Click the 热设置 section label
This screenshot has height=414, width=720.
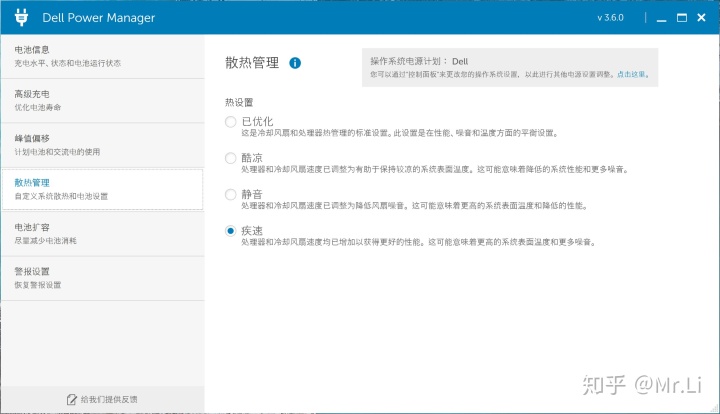tap(239, 102)
